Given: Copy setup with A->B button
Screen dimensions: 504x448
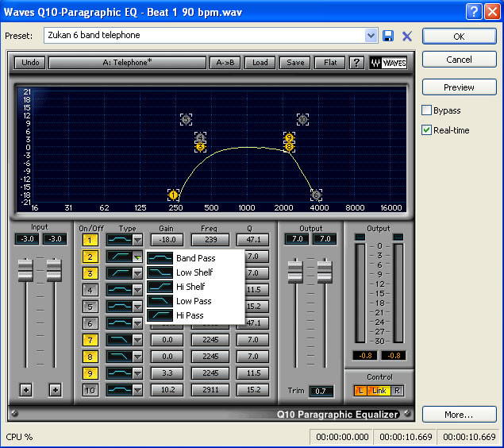Looking at the screenshot, I should [x=225, y=63].
